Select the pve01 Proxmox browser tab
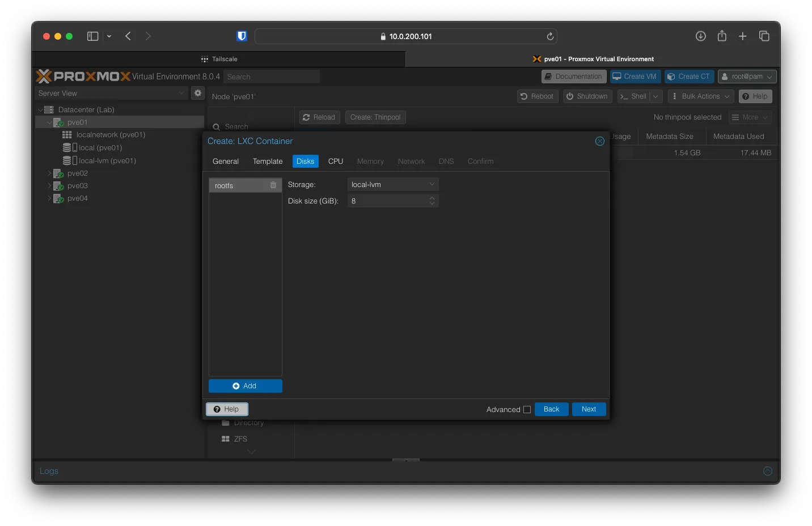 [x=593, y=59]
